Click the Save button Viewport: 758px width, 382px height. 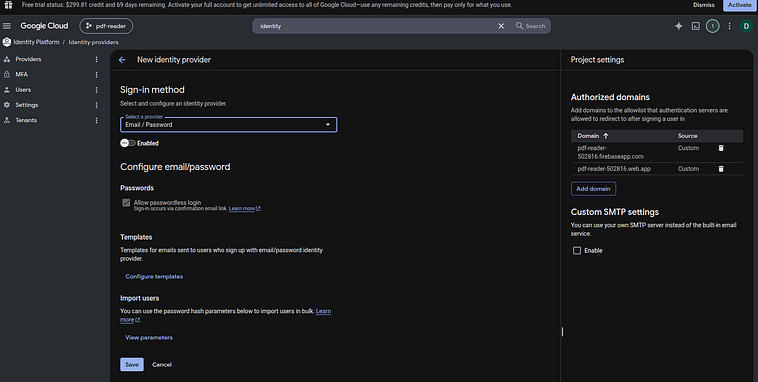(x=132, y=365)
